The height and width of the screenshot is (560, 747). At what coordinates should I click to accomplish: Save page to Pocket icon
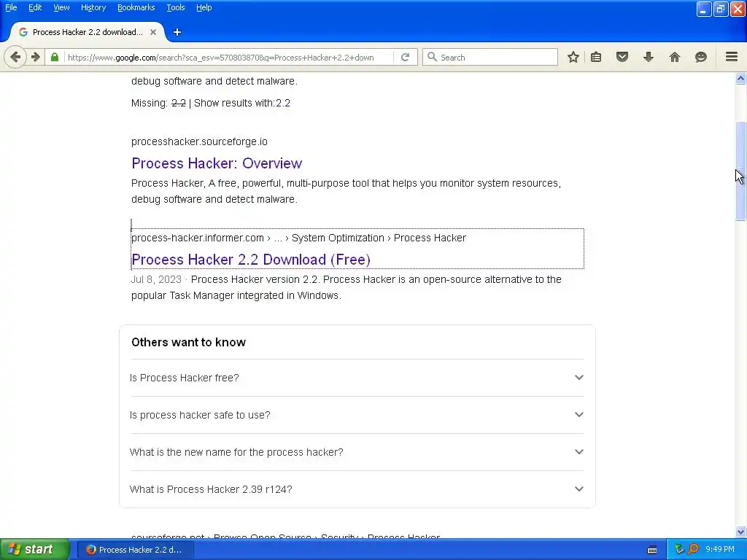click(622, 57)
